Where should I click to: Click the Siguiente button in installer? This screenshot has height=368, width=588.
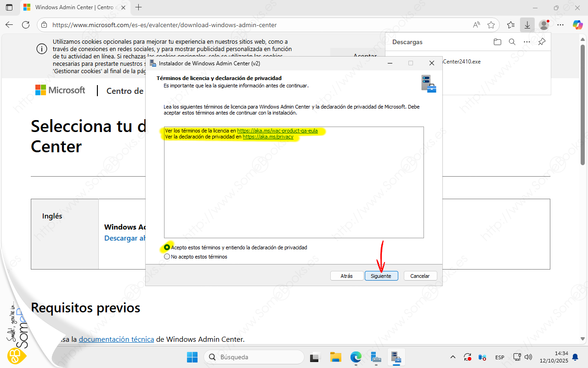[x=381, y=276]
